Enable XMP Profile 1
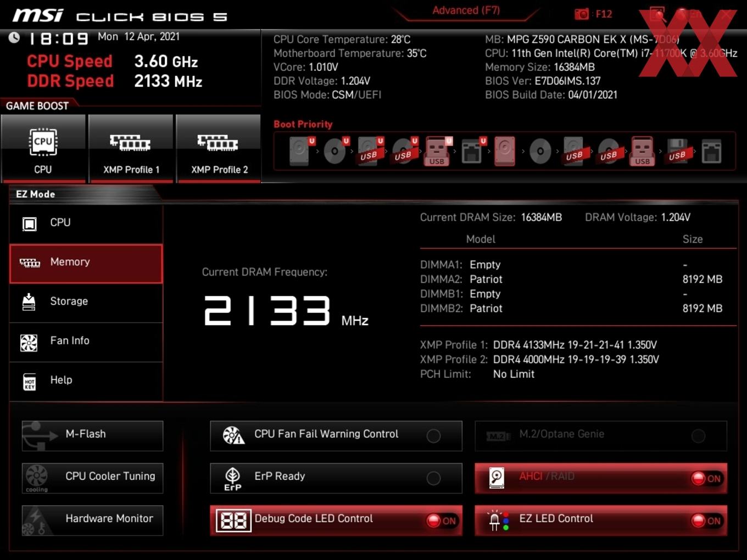Image resolution: width=747 pixels, height=560 pixels. coord(131,148)
